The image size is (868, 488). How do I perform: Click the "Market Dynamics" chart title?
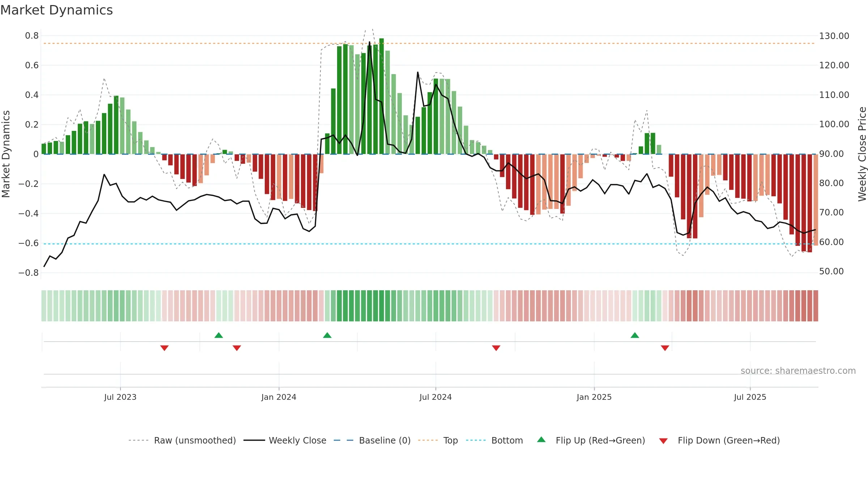click(57, 10)
